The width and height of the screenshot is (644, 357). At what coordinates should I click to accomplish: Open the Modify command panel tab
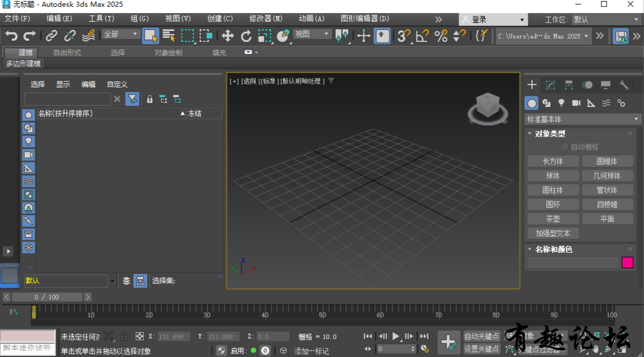pyautogui.click(x=550, y=85)
